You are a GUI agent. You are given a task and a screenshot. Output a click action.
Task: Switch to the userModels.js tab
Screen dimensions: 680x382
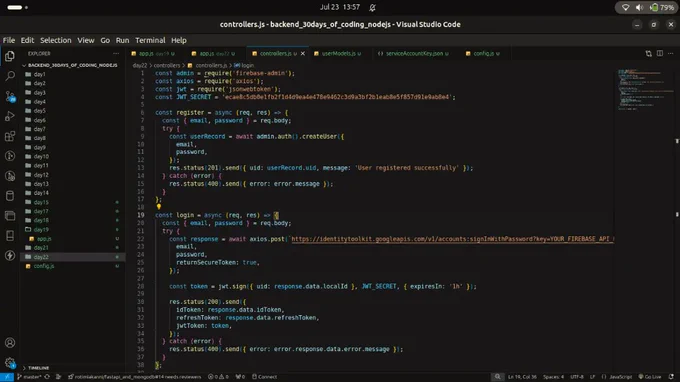[x=341, y=53]
